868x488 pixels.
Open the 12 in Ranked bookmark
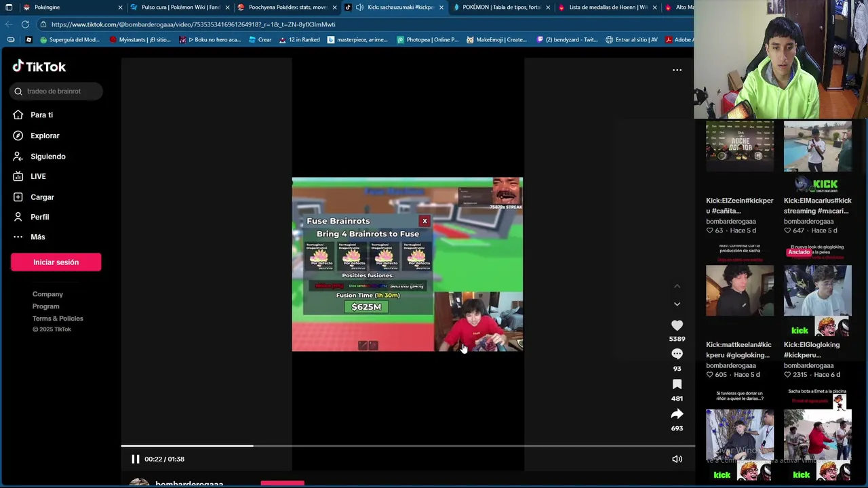click(299, 40)
